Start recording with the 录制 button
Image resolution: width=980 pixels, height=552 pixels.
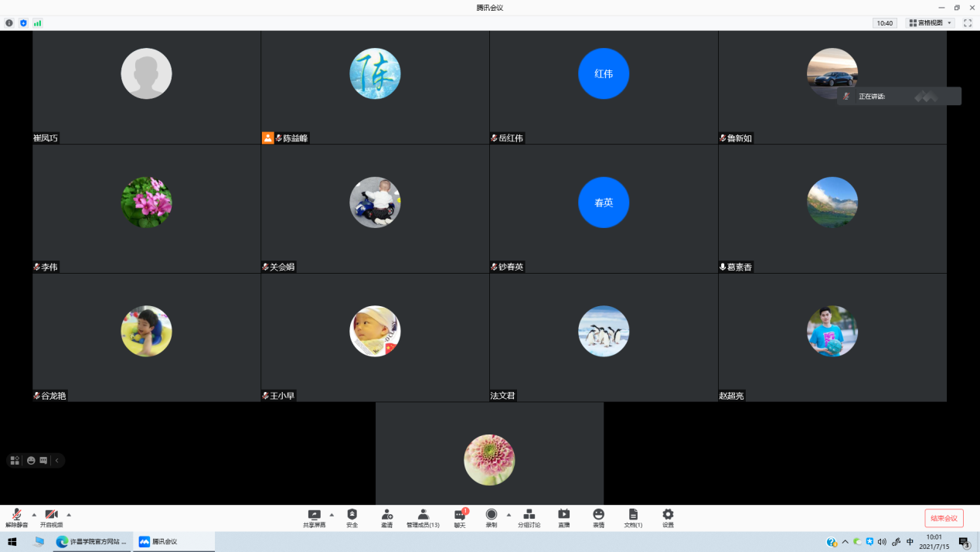pyautogui.click(x=492, y=517)
